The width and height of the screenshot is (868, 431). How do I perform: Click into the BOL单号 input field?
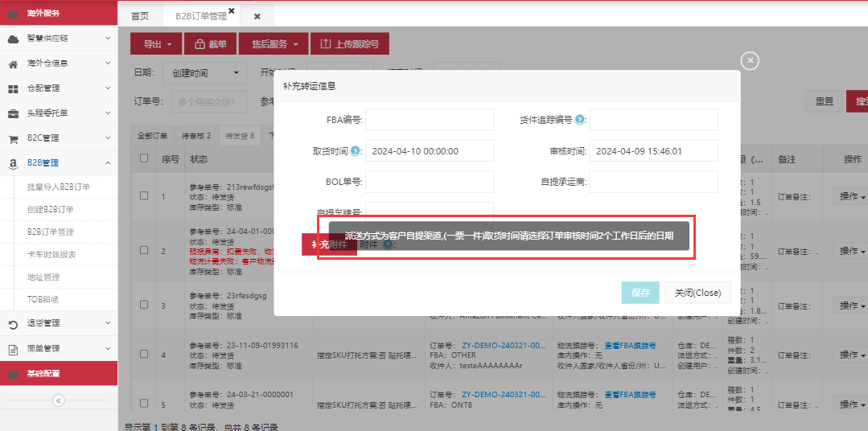click(x=430, y=182)
